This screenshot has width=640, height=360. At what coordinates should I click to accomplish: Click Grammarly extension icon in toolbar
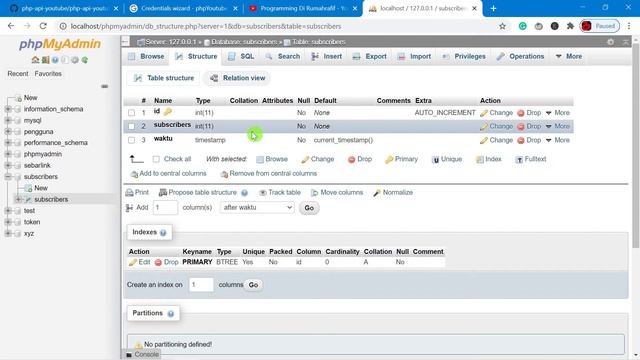click(522, 26)
